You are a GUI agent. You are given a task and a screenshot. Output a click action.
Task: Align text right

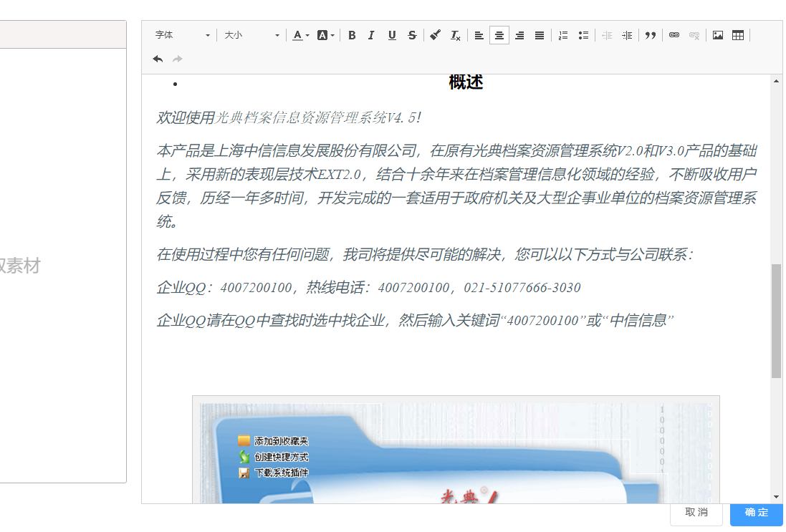pyautogui.click(x=519, y=35)
